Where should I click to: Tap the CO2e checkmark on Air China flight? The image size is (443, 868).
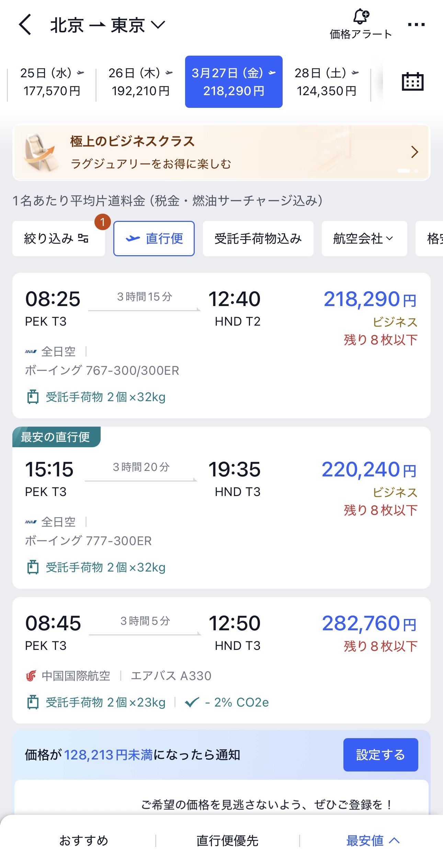coord(192,702)
